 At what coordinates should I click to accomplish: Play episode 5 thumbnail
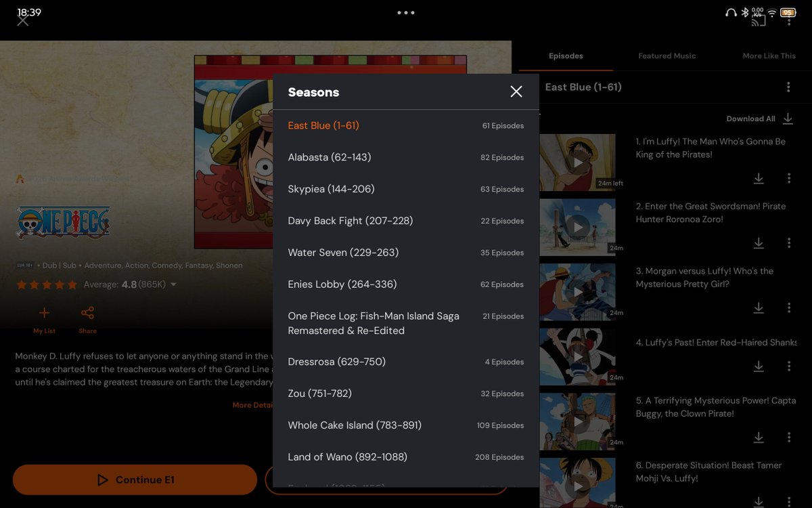(x=578, y=421)
